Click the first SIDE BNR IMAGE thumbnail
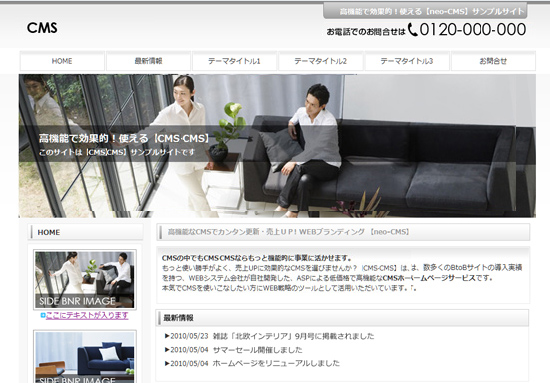 coord(85,280)
